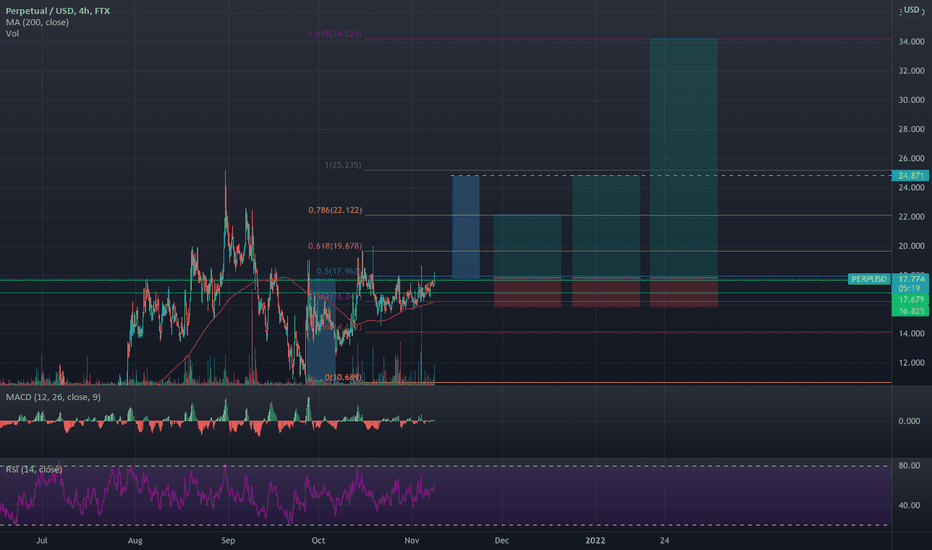Image resolution: width=932 pixels, height=550 pixels.
Task: Click the green 16.825 price label
Action: [910, 311]
